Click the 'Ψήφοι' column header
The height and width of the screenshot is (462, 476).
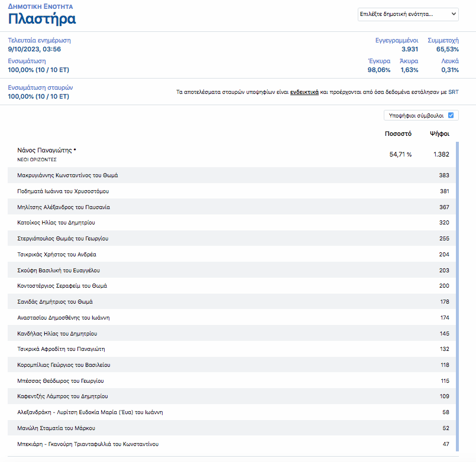pyautogui.click(x=439, y=134)
